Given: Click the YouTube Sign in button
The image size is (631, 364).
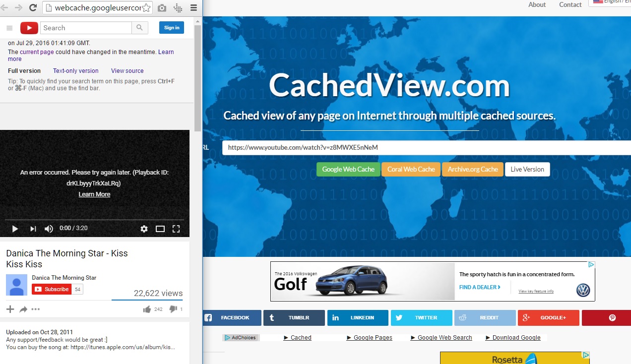Looking at the screenshot, I should (x=172, y=28).
